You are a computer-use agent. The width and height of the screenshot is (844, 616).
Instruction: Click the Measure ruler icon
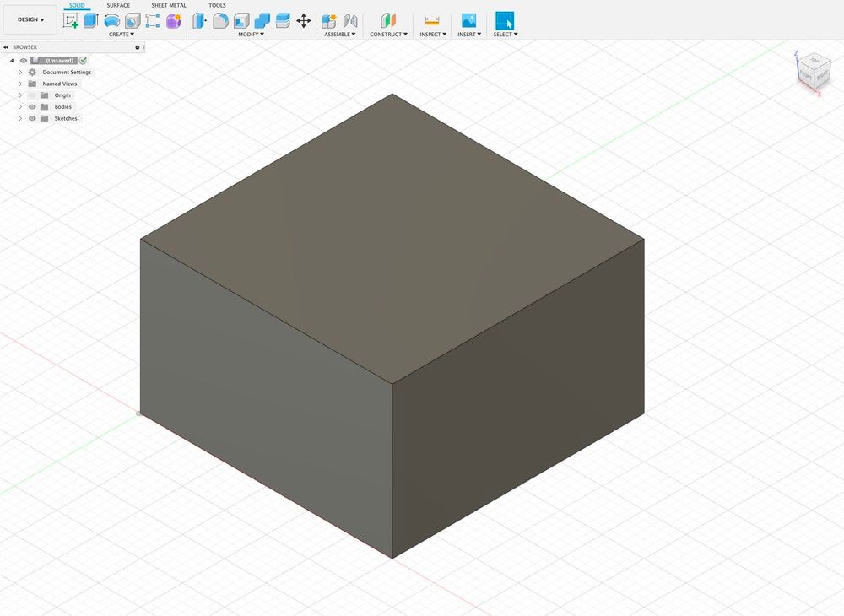pyautogui.click(x=432, y=21)
